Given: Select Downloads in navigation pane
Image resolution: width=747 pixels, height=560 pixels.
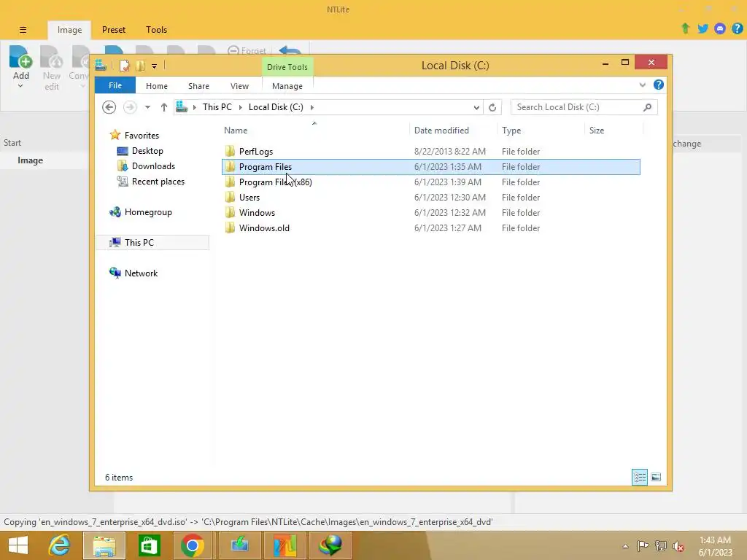Looking at the screenshot, I should point(153,166).
